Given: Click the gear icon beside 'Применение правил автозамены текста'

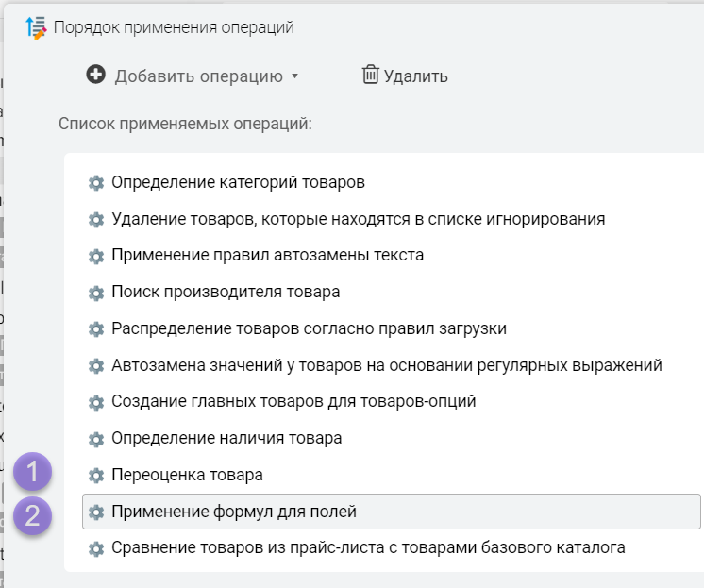Looking at the screenshot, I should [x=95, y=256].
